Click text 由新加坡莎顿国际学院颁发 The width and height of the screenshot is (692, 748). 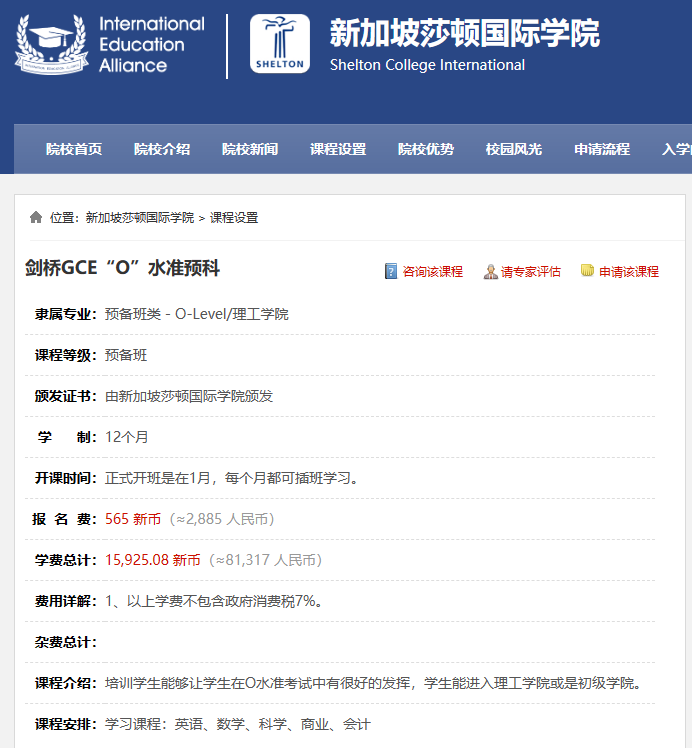[189, 396]
